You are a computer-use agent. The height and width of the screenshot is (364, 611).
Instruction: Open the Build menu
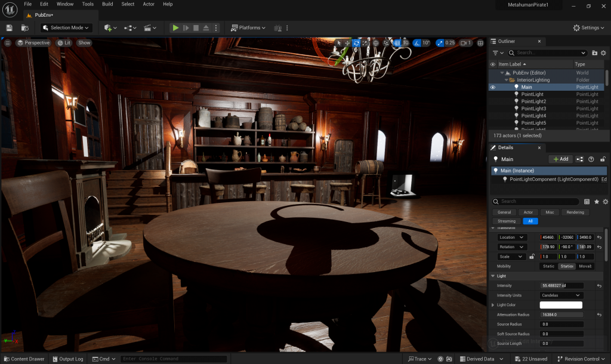point(107,4)
